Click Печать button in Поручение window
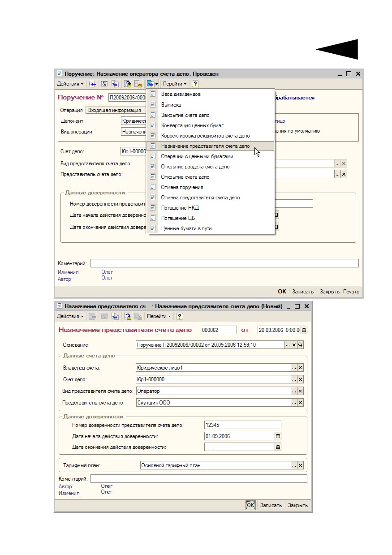Image resolution: width=392 pixels, height=555 pixels. (351, 292)
